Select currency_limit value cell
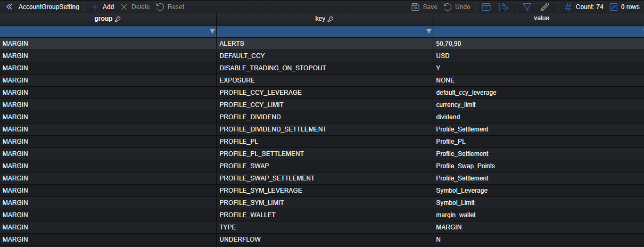644x247 pixels. point(539,105)
